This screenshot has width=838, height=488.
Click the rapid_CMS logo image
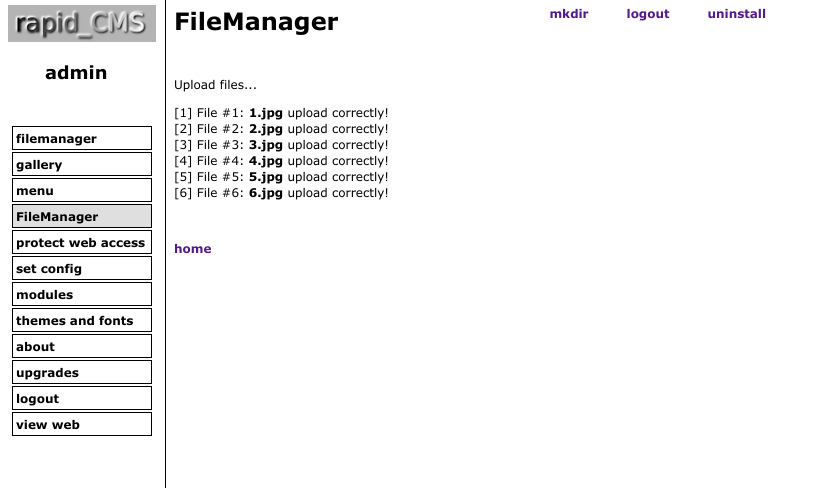[82, 24]
